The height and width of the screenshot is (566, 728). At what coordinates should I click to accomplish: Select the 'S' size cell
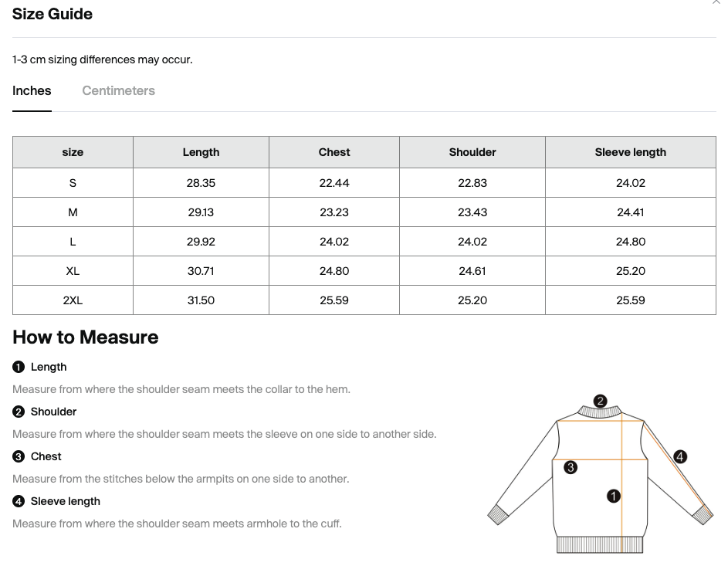(x=73, y=183)
